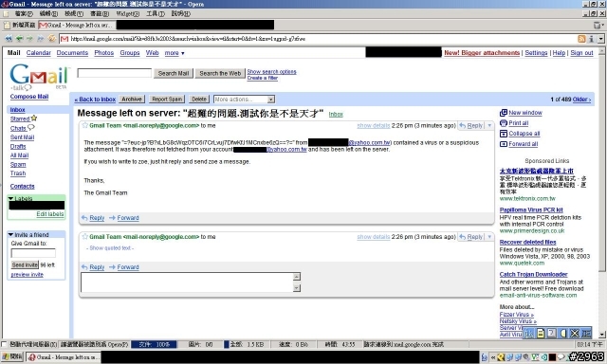Click the last icon in the IME floating toolbar
The image size is (607, 364).
586,333
